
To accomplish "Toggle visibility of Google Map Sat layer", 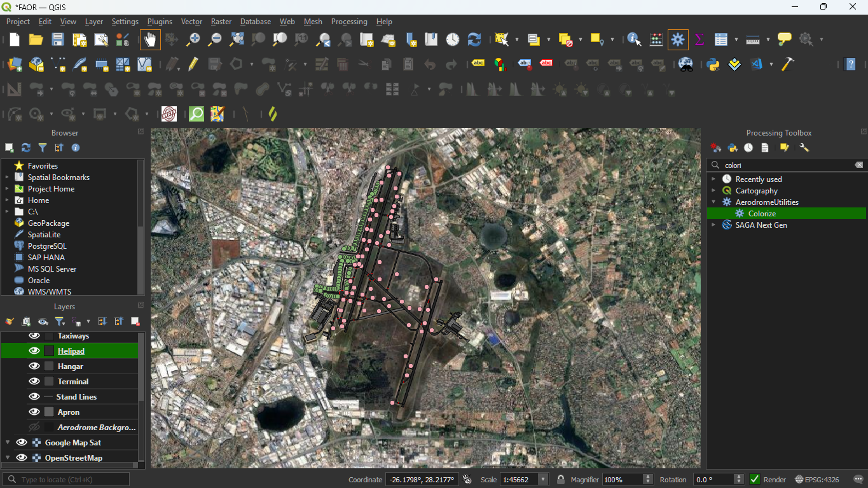I will pos(22,443).
